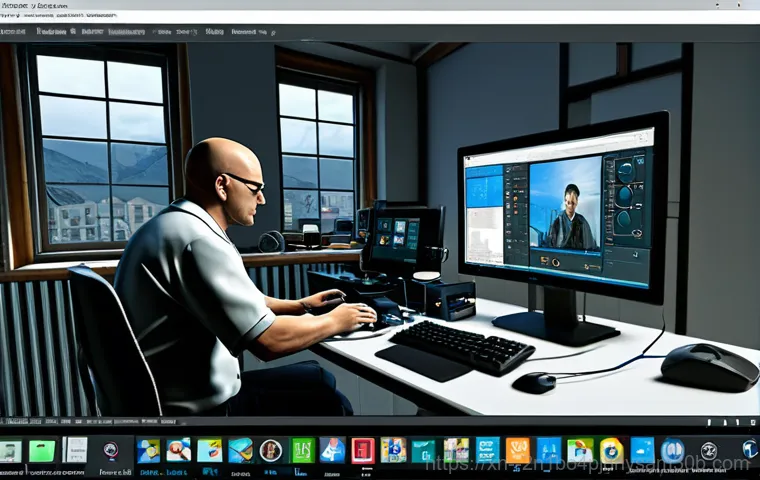This screenshot has height=480, width=760.
Task: Click the blue cloud icon in the taskbar
Action: (642, 450)
